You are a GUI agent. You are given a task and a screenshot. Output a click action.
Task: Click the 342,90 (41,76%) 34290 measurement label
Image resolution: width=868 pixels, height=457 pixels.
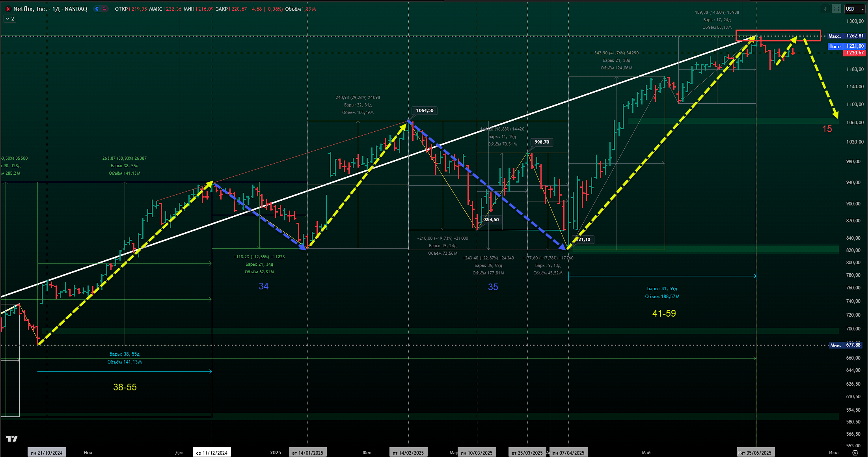click(617, 53)
